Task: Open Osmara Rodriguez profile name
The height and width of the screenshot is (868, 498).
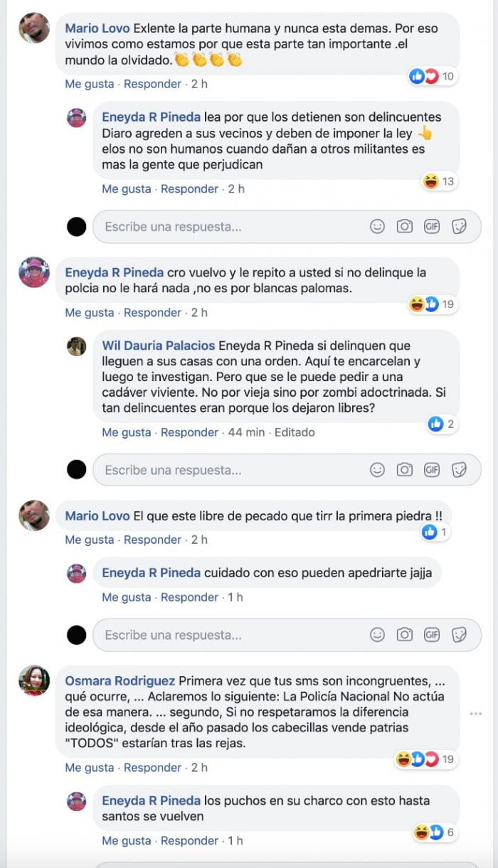Action: point(120,680)
